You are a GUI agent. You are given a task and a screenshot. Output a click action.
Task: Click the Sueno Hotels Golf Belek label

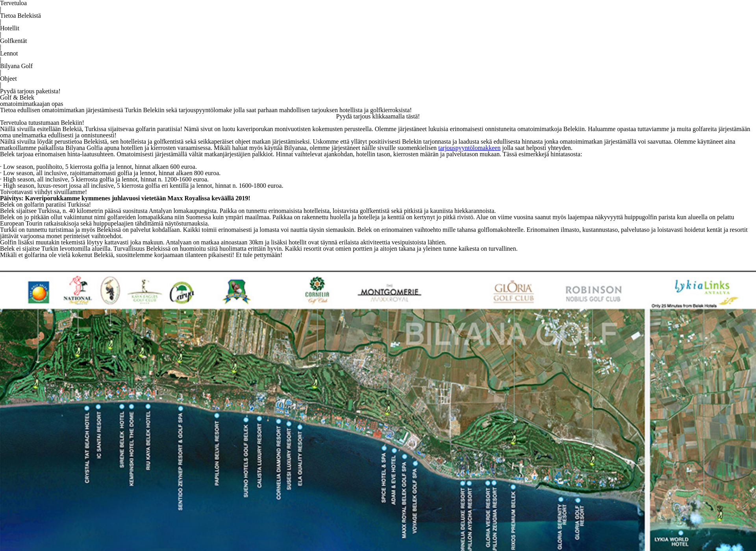point(246,460)
